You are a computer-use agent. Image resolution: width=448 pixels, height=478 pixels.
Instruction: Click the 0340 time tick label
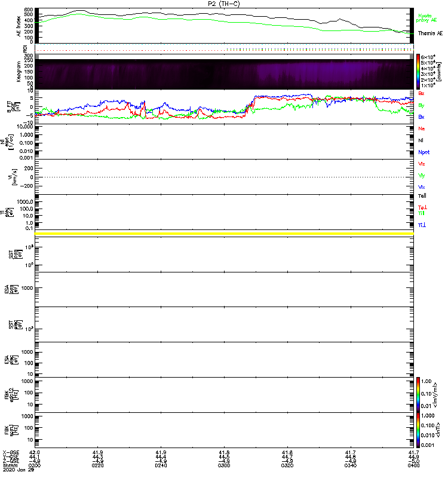pos(351,465)
